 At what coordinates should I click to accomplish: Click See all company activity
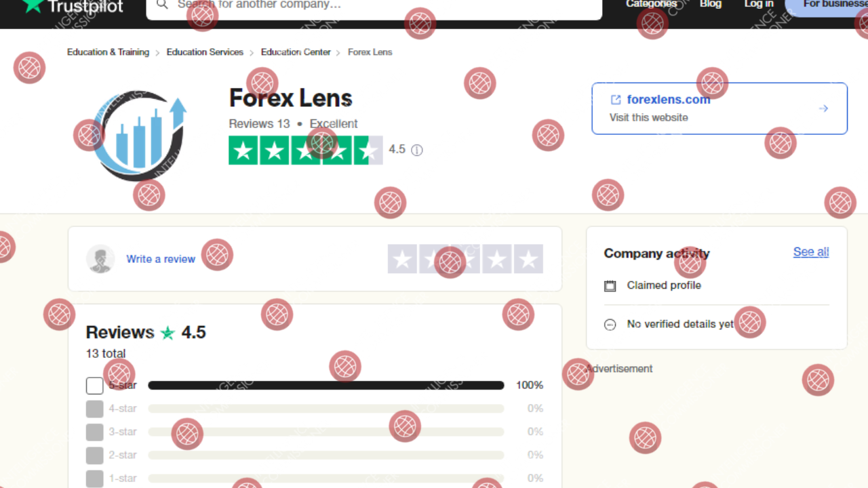811,252
